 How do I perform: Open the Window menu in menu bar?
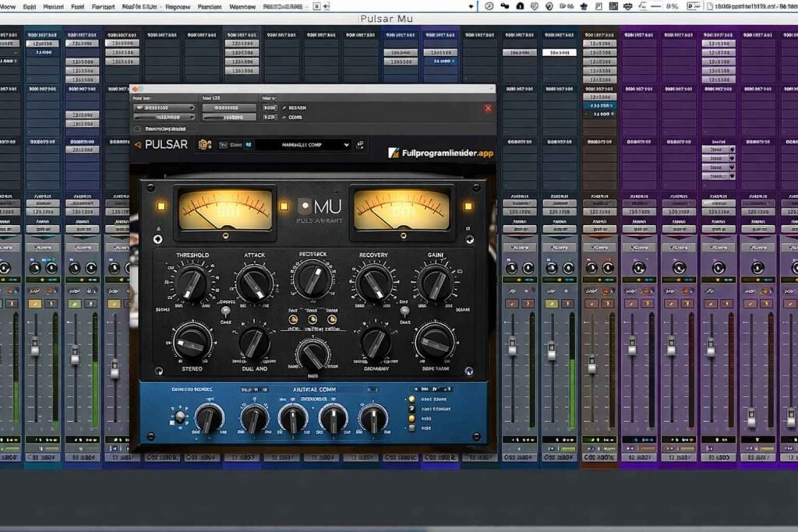[x=242, y=6]
